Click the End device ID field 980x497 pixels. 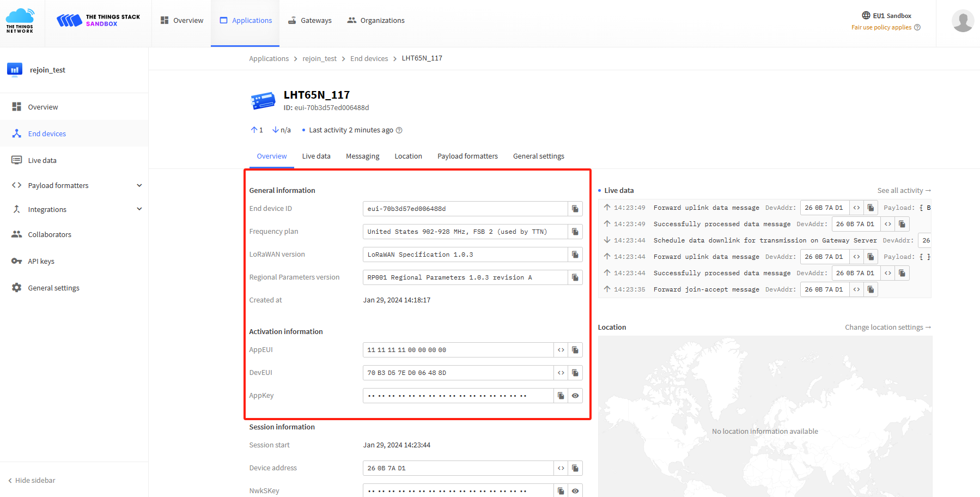tap(465, 209)
